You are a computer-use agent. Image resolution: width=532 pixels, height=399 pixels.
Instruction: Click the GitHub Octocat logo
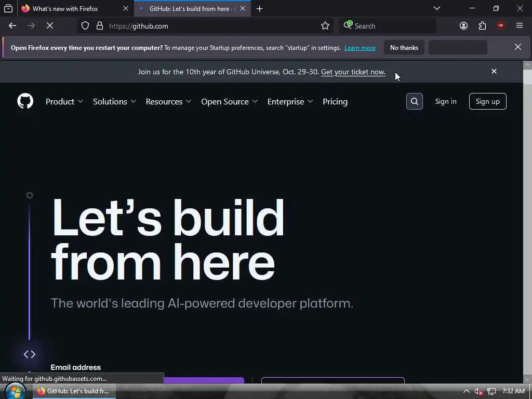click(25, 101)
